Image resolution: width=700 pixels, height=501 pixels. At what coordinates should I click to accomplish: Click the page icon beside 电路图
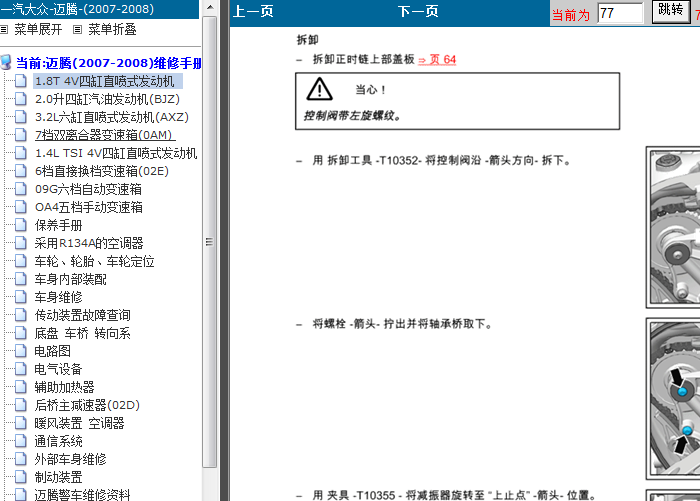[x=21, y=351]
